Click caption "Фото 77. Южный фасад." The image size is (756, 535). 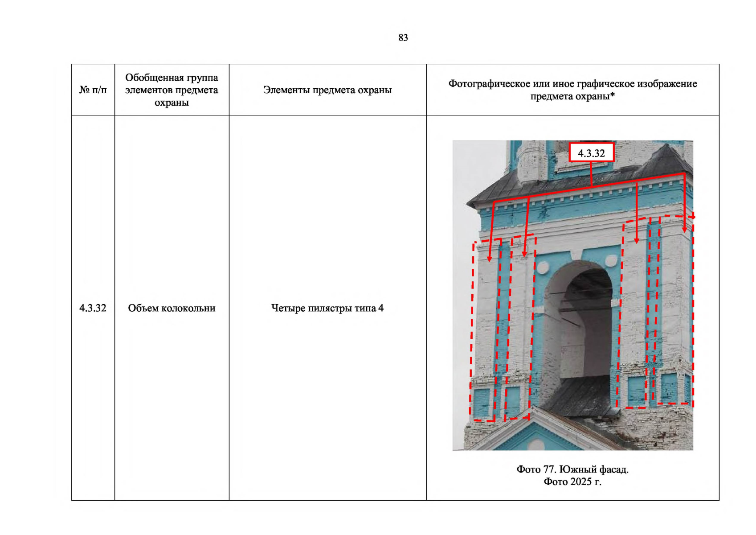click(572, 469)
